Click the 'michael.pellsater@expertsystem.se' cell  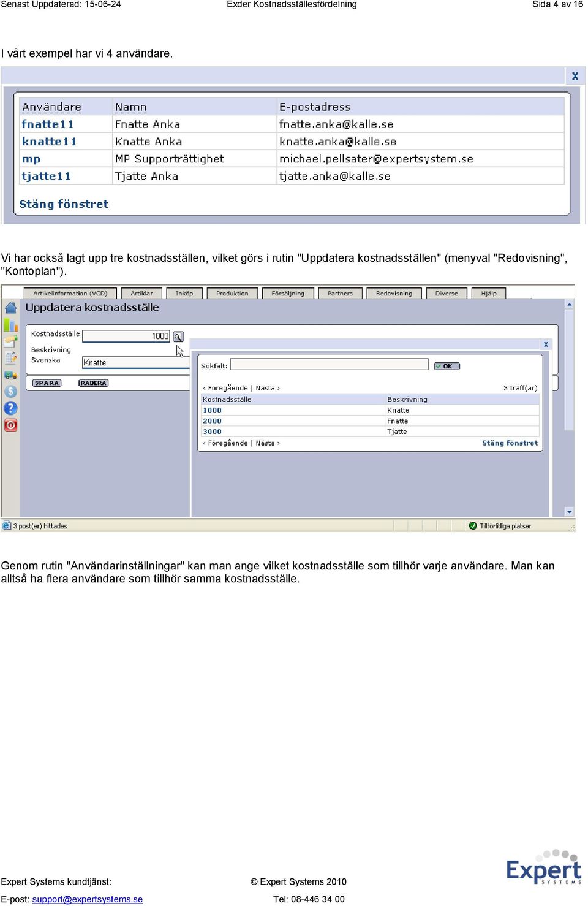[x=376, y=159]
